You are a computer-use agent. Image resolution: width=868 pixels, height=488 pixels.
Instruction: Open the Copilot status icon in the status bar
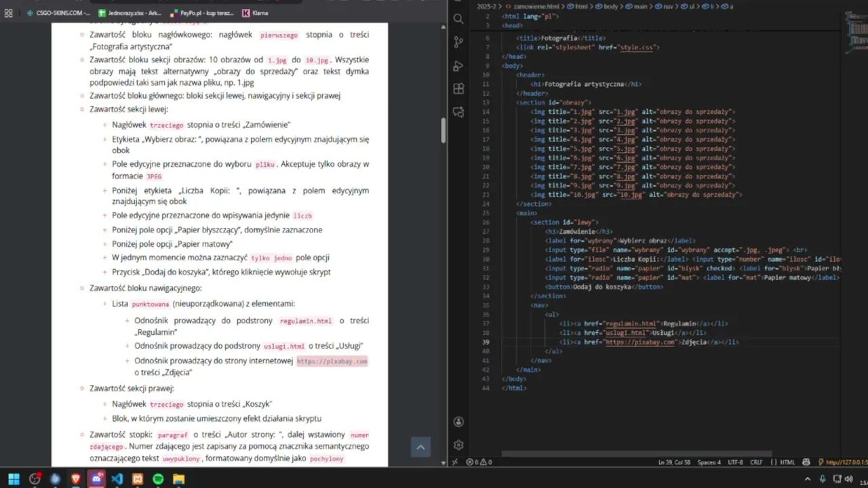pos(806,462)
